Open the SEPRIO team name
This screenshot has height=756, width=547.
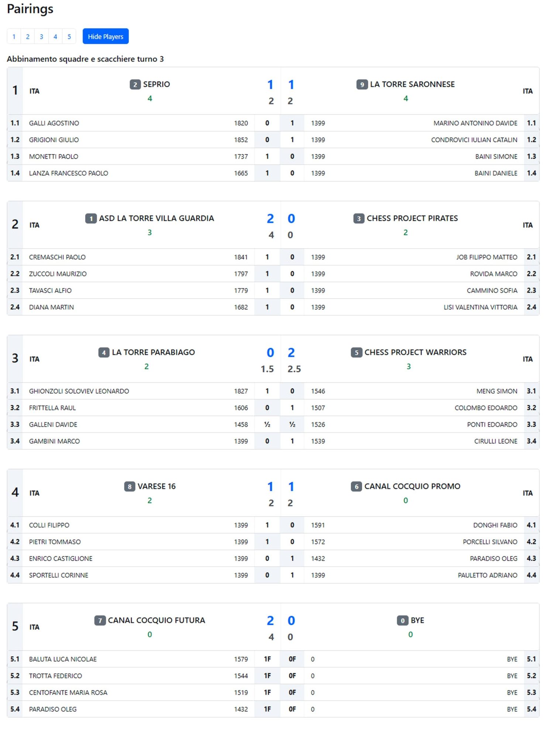pyautogui.click(x=156, y=84)
